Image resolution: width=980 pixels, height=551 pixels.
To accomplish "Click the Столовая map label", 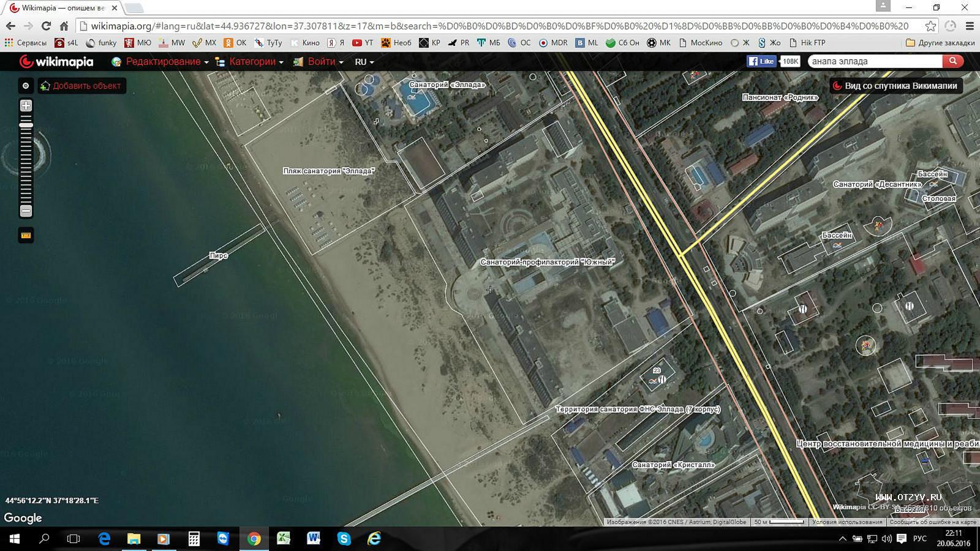I will [x=939, y=198].
